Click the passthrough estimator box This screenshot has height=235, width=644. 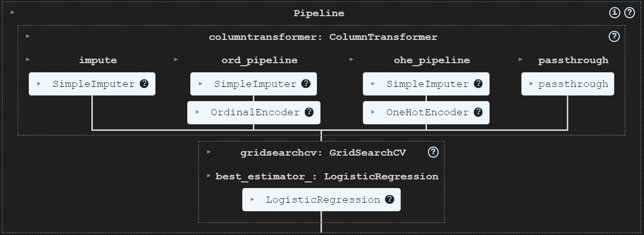click(568, 84)
